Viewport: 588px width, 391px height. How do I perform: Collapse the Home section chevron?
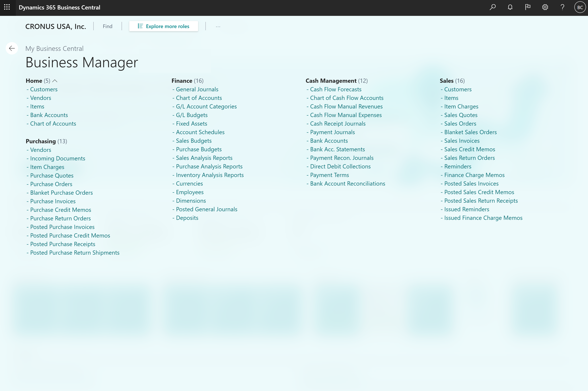[55, 81]
